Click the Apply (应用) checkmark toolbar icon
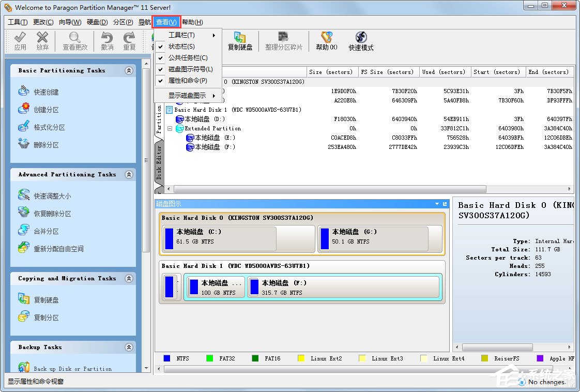The height and width of the screenshot is (392, 580). click(x=20, y=37)
